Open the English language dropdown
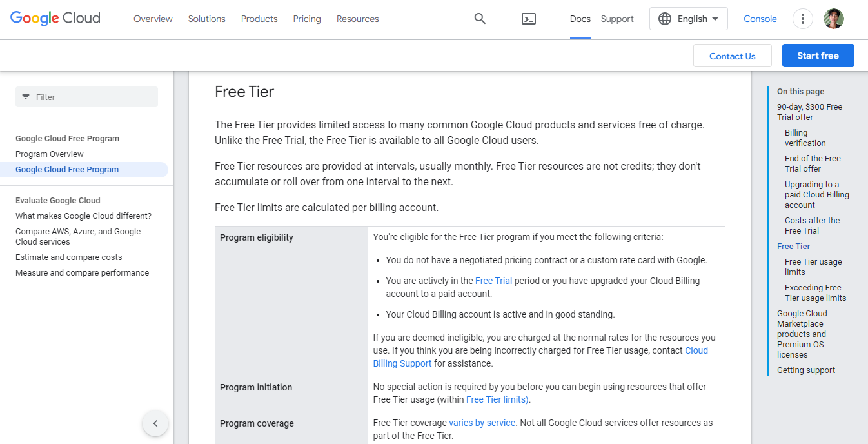 pos(688,19)
